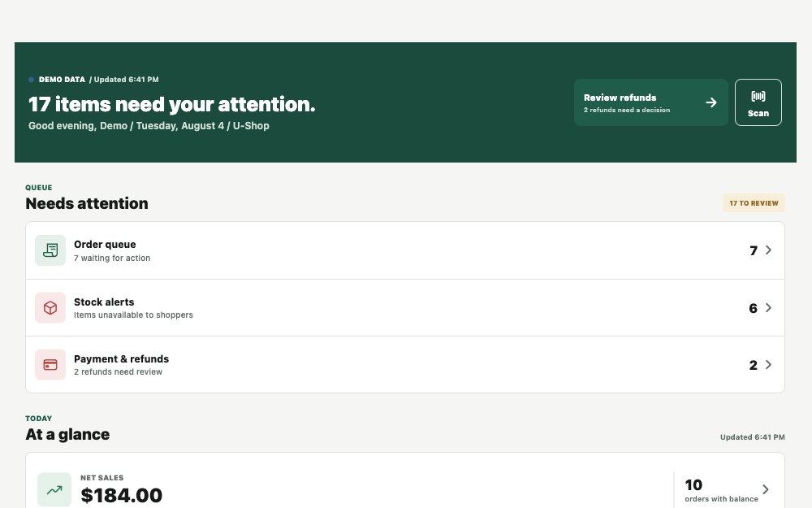Click the Stock alerts box icon
Screen dimensions: 812x508
point(50,307)
